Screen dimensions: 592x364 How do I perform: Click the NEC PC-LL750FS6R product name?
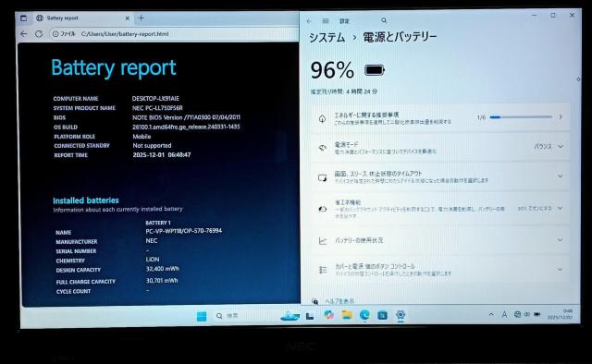tap(157, 108)
